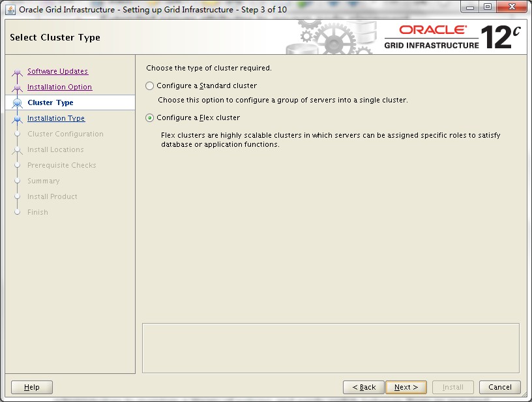Click the Summary step label
This screenshot has width=532, height=402.
[x=44, y=181]
